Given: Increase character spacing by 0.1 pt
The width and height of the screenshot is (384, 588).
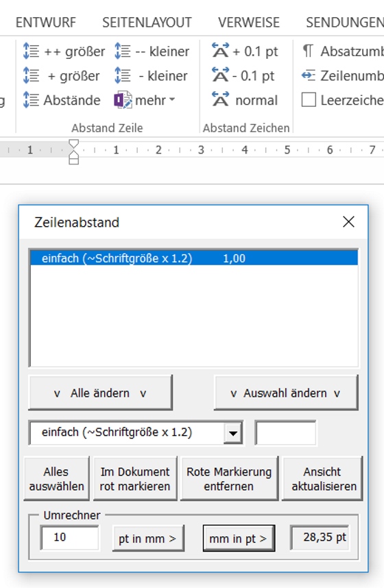Looking at the screenshot, I should pyautogui.click(x=245, y=51).
